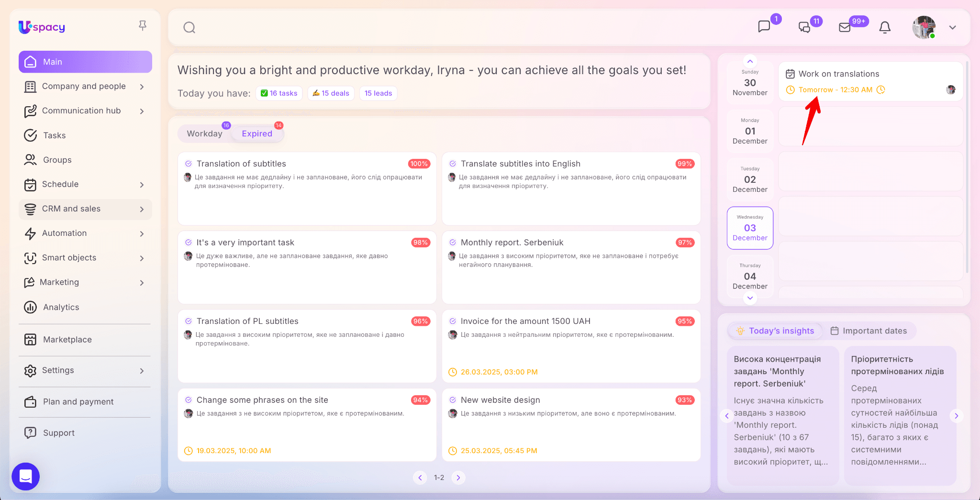Expand the Company and people section
The width and height of the screenshot is (980, 500).
(x=142, y=87)
